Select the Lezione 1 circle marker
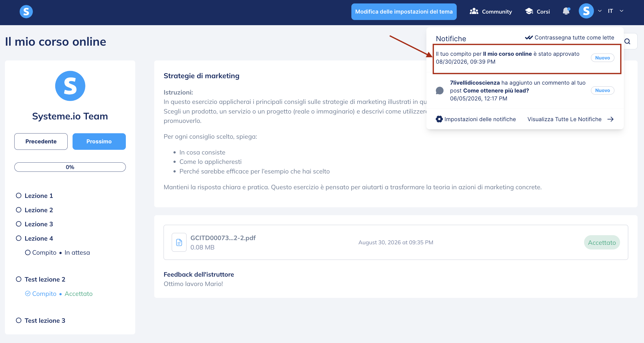Viewport: 644px width, 343px height. [x=19, y=195]
